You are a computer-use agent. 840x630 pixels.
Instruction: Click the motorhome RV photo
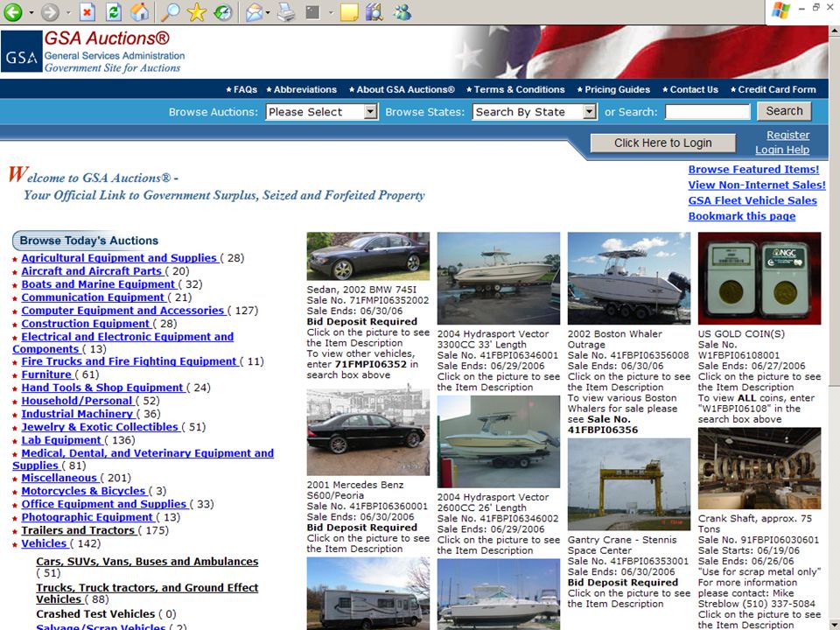pyautogui.click(x=368, y=593)
